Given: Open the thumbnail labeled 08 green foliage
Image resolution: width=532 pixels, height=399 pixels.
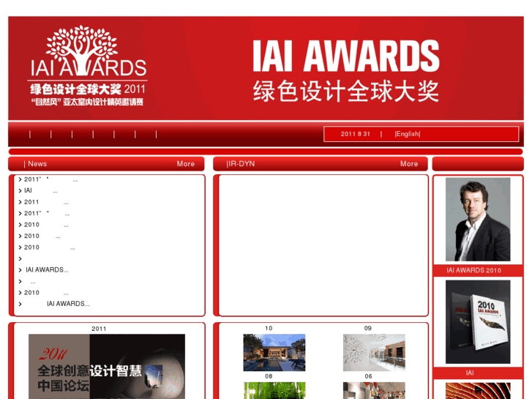Looking at the screenshot, I should (274, 390).
